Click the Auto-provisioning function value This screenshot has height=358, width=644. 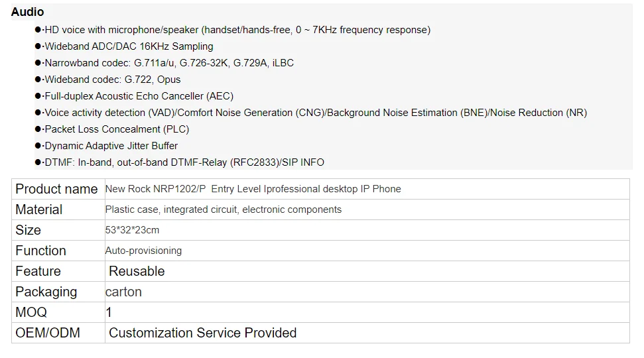143,251
